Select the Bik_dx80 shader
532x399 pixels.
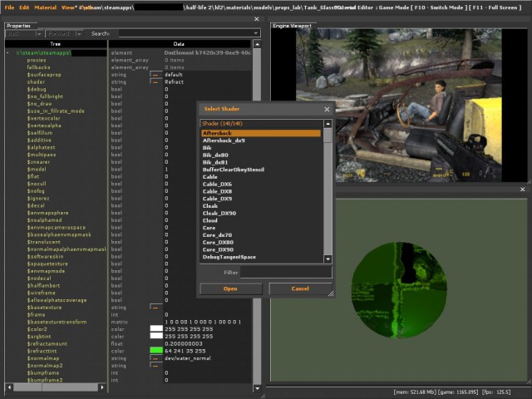pos(260,155)
